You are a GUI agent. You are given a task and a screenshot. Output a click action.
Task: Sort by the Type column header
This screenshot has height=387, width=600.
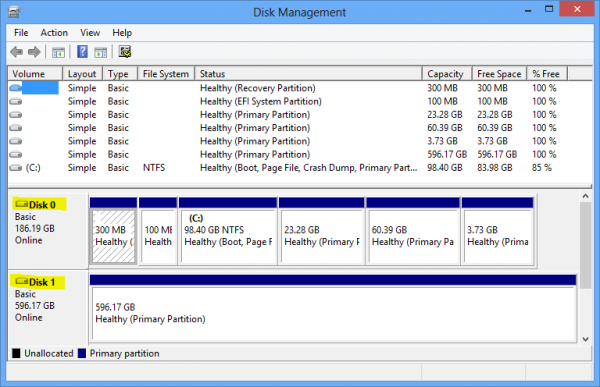click(x=120, y=73)
